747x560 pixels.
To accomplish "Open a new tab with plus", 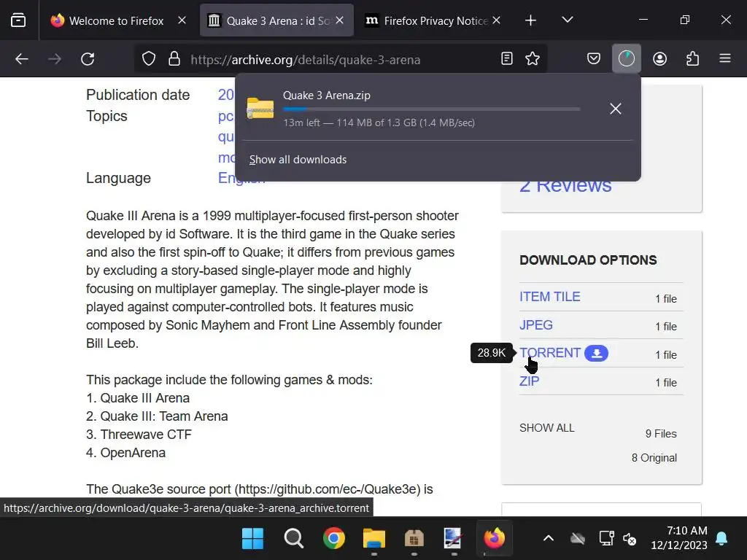I will click(x=530, y=20).
